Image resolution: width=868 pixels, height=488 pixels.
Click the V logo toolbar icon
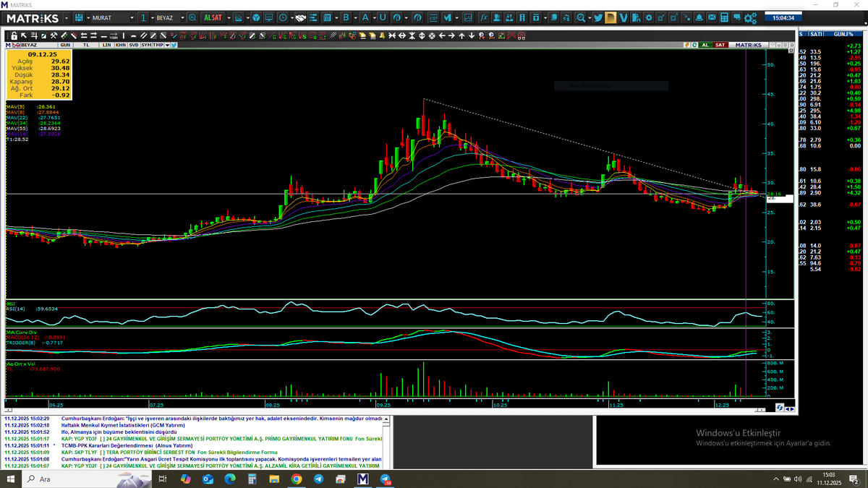pos(623,17)
